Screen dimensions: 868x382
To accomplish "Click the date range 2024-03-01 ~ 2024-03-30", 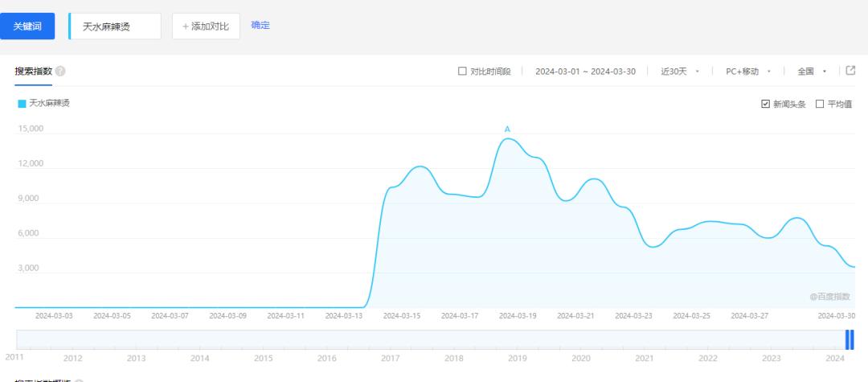I will click(585, 72).
